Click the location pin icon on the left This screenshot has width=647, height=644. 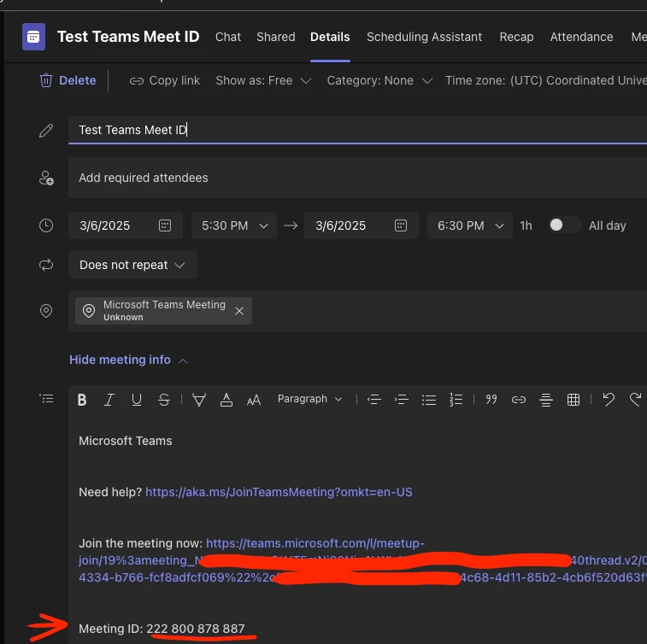pyautogui.click(x=46, y=310)
